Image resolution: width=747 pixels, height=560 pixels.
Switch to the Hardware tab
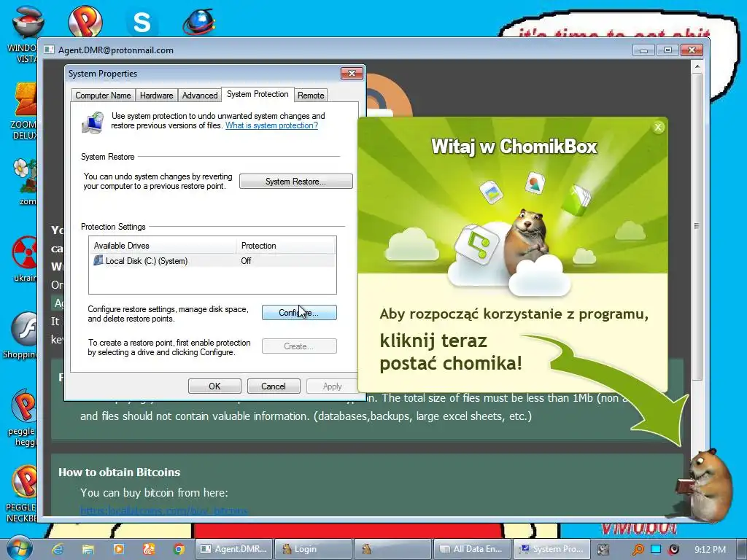tap(156, 96)
